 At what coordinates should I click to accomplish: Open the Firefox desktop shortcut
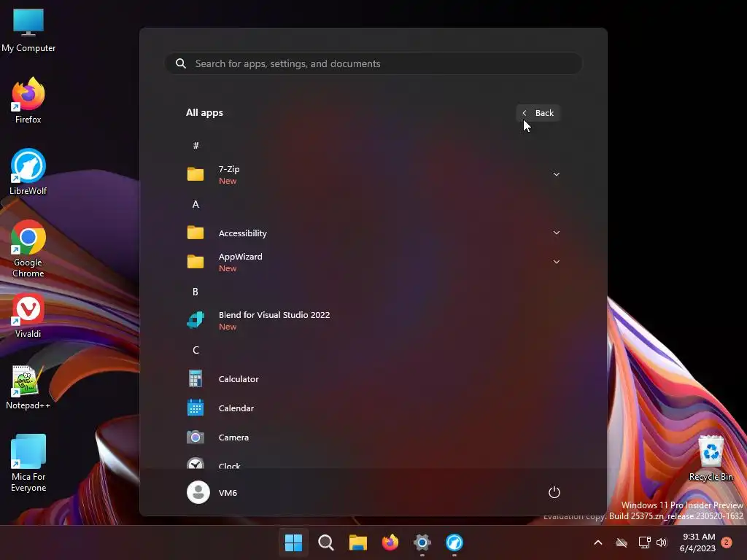(28, 101)
